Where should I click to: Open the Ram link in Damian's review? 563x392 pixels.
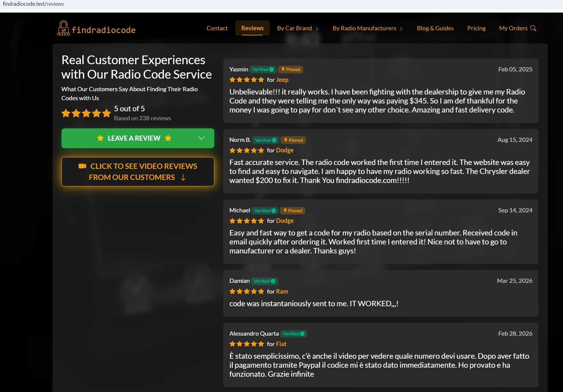pos(281,291)
